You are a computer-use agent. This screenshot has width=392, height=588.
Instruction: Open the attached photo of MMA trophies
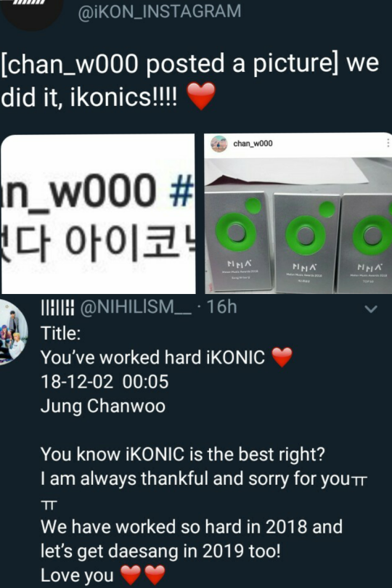[298, 213]
